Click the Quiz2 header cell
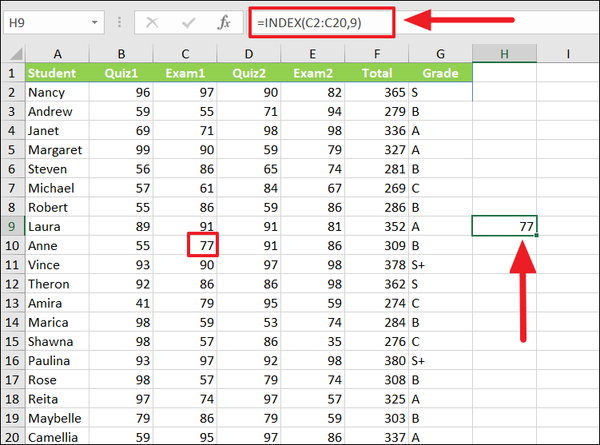Image resolution: width=600 pixels, height=445 pixels. 249,73
